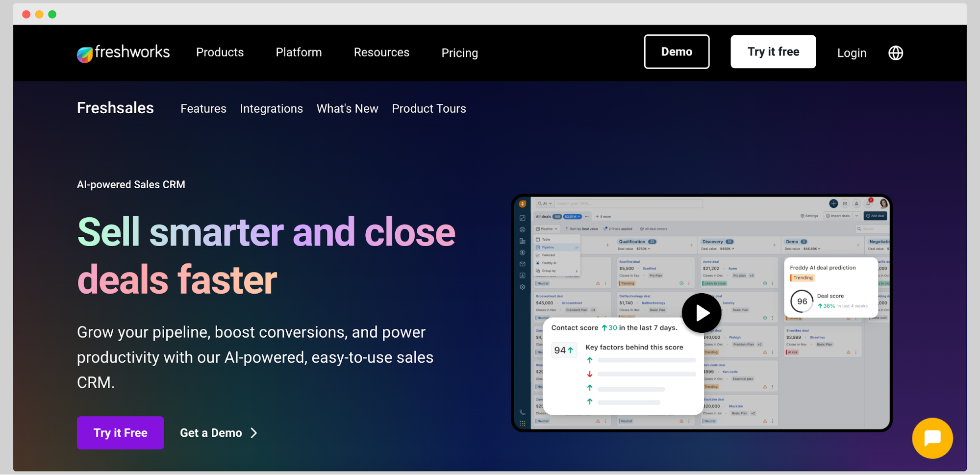The height and width of the screenshot is (475, 980).
Task: Click the user profile avatar photo
Action: [x=883, y=203]
